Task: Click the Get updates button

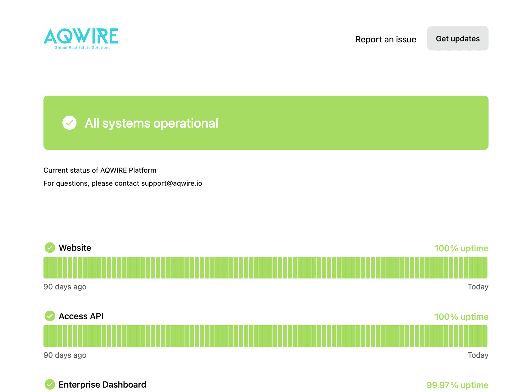Action: pos(457,38)
